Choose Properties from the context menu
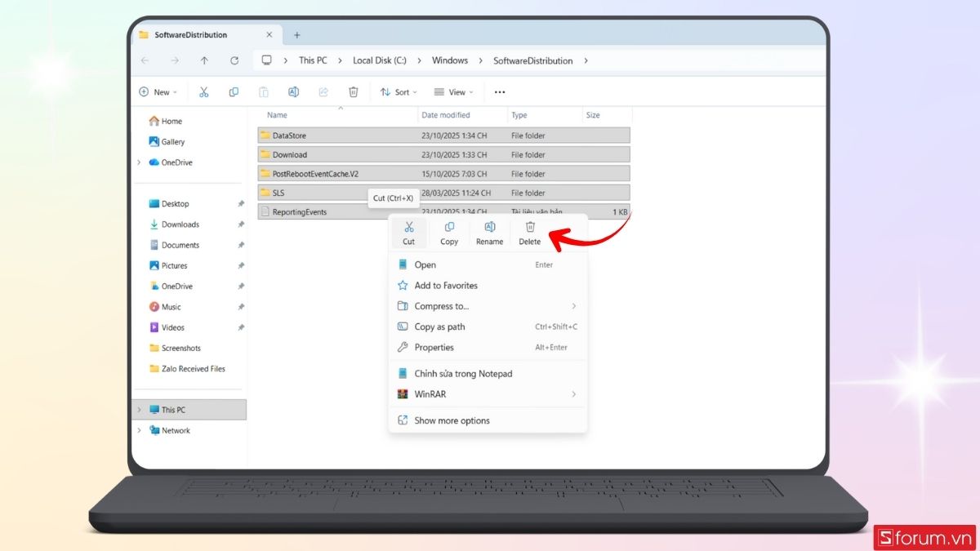980x551 pixels. 487,347
